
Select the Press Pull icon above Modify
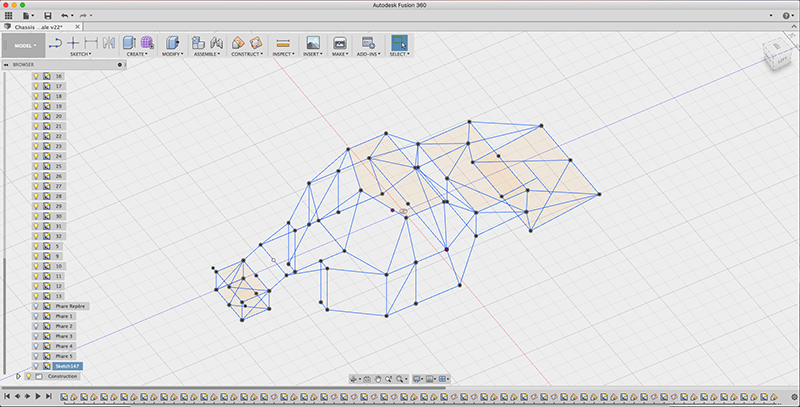click(x=172, y=43)
